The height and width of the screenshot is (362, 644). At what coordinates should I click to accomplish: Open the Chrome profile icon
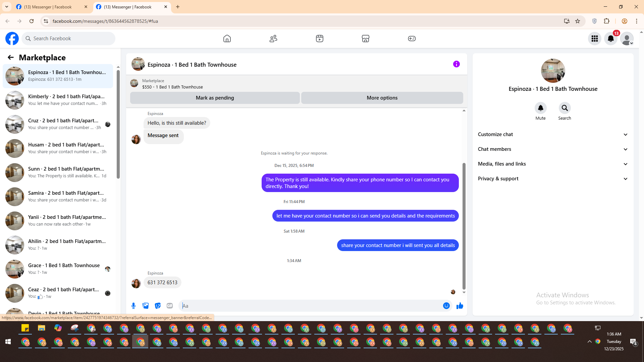[625, 21]
